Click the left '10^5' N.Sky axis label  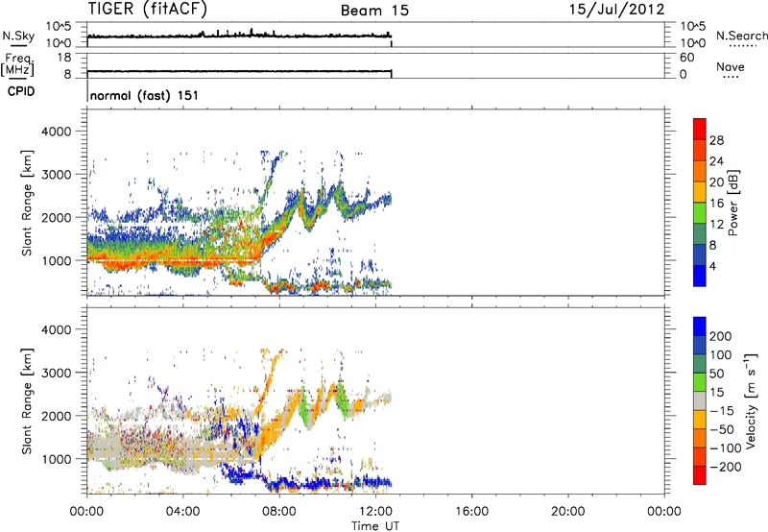pyautogui.click(x=59, y=26)
